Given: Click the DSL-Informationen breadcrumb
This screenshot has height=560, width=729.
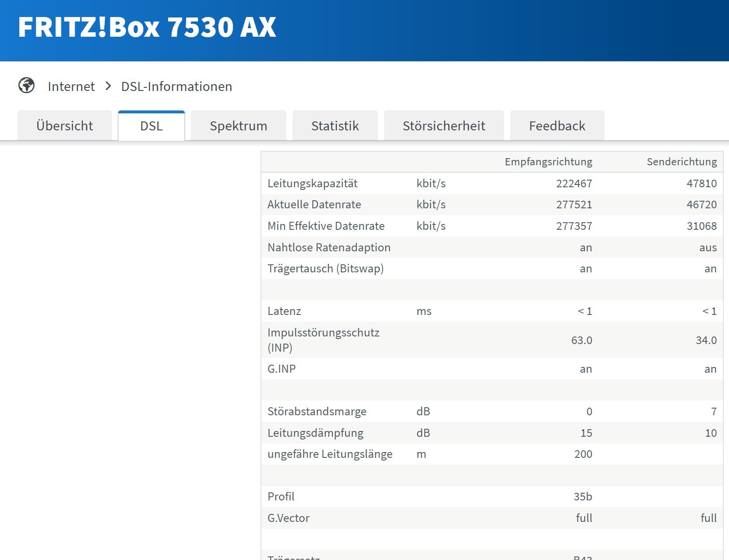Looking at the screenshot, I should (177, 86).
